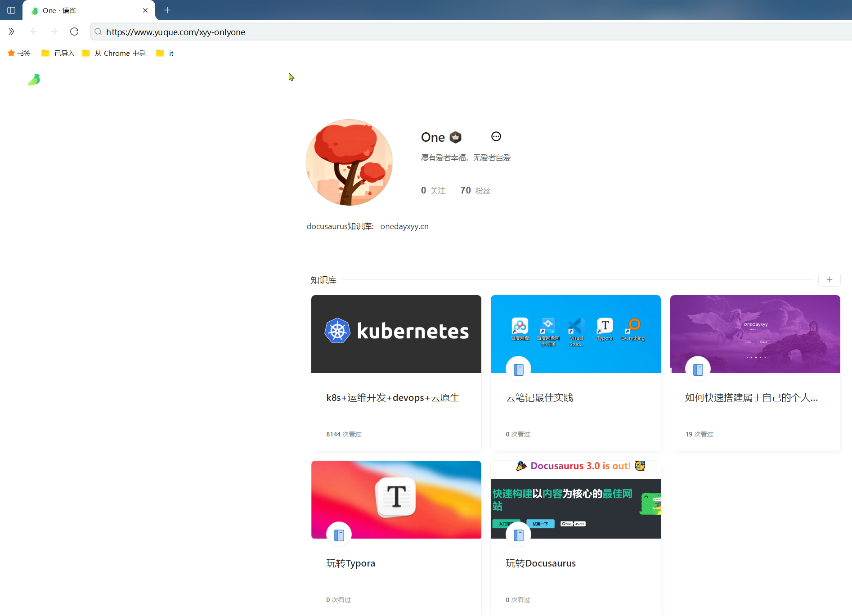View the 70 粉丝 followers list
The width and height of the screenshot is (852, 616).
point(475,190)
